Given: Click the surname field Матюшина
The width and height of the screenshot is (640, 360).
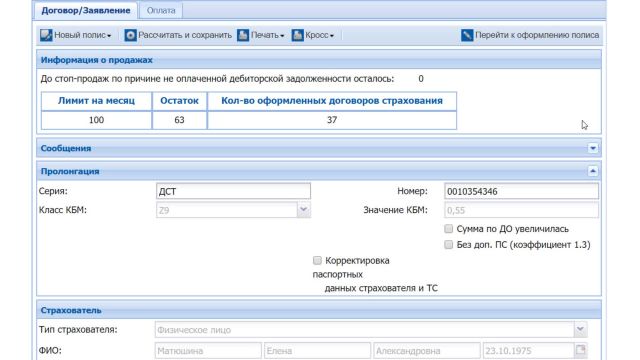Looking at the screenshot, I should [208, 350].
